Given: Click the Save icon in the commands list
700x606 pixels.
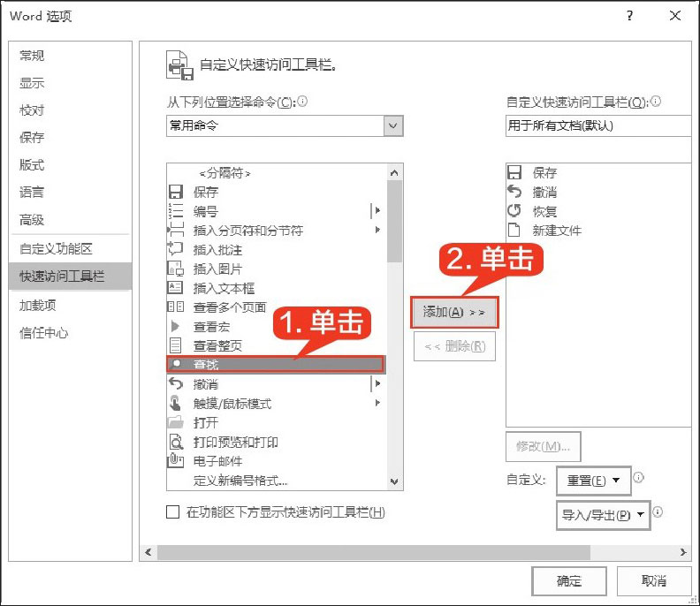Looking at the screenshot, I should coord(176,192).
